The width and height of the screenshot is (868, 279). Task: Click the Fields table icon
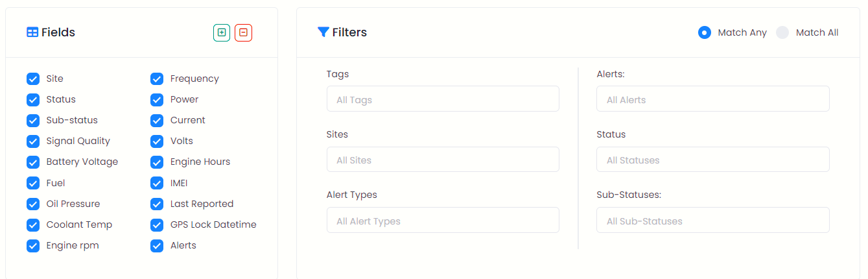(x=32, y=32)
